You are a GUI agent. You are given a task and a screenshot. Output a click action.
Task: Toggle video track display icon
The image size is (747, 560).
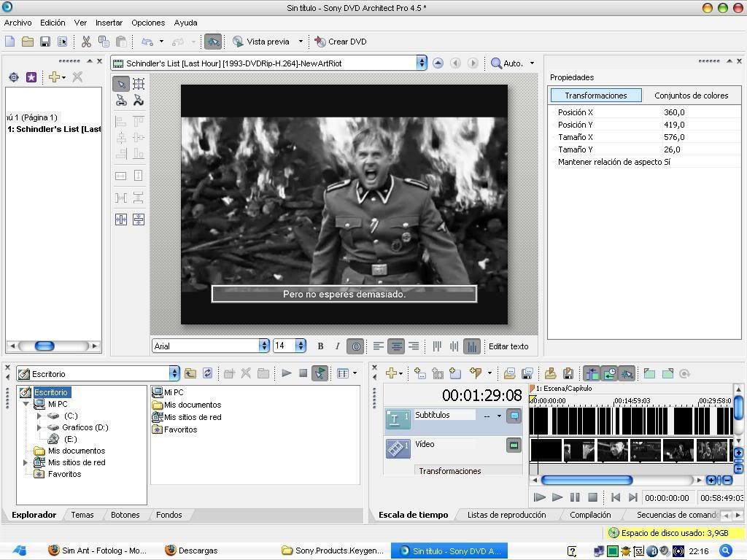point(514,446)
